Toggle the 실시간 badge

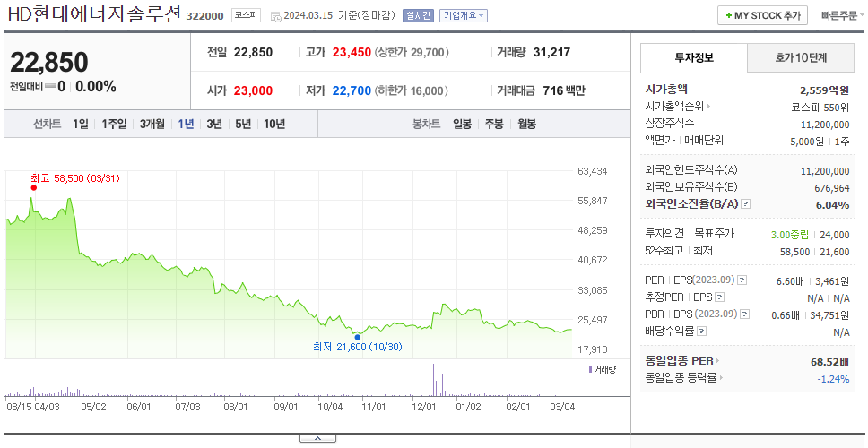pos(418,15)
